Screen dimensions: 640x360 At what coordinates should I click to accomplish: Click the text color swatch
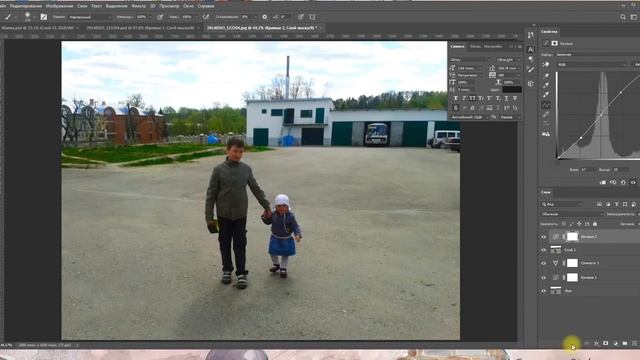[x=512, y=89]
